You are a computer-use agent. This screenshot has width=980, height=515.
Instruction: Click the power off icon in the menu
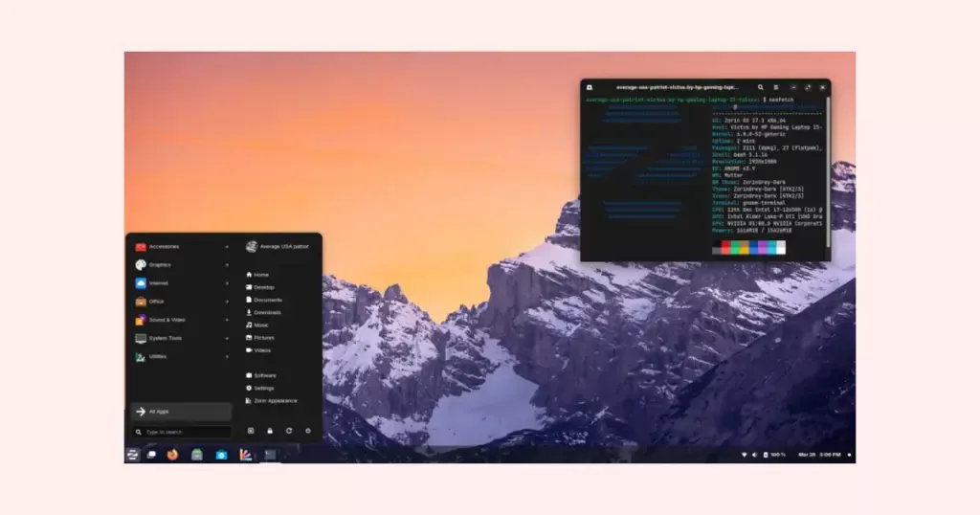coord(307,431)
